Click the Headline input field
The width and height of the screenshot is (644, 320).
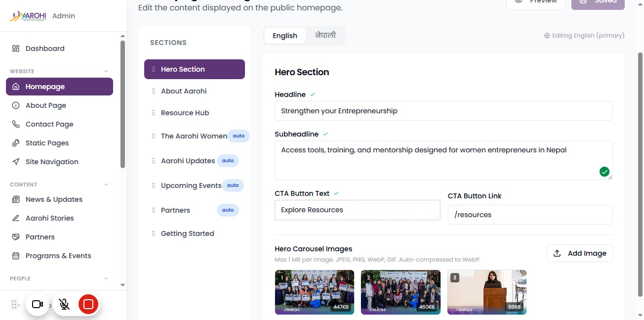[443, 111]
